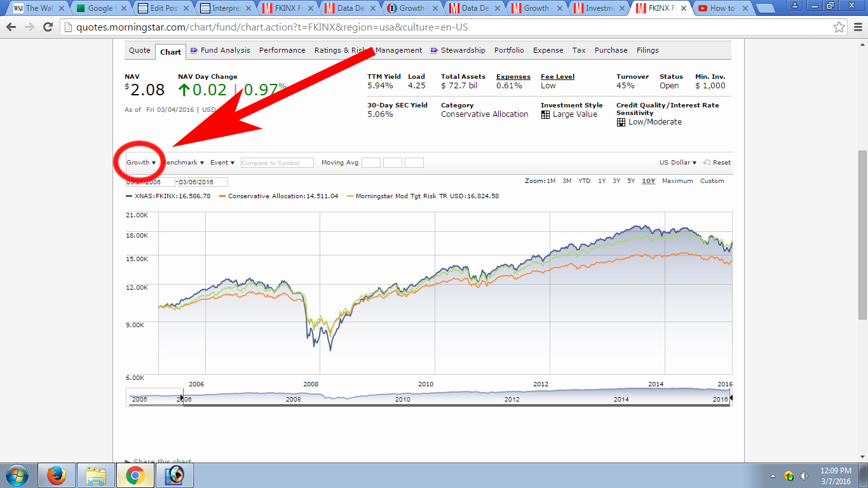This screenshot has height=488, width=868.
Task: Choose the Custom zoom range
Action: click(x=712, y=181)
